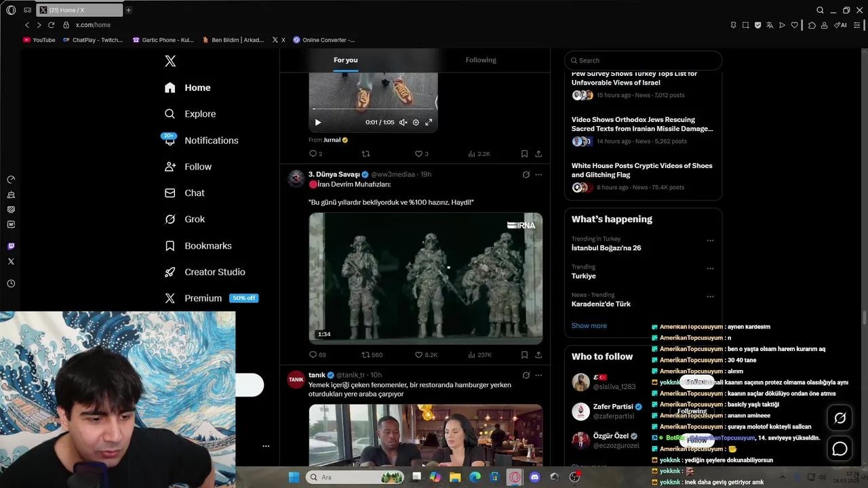This screenshot has height=488, width=868.
Task: Mute the Jurnal video volume icon
Action: (403, 123)
